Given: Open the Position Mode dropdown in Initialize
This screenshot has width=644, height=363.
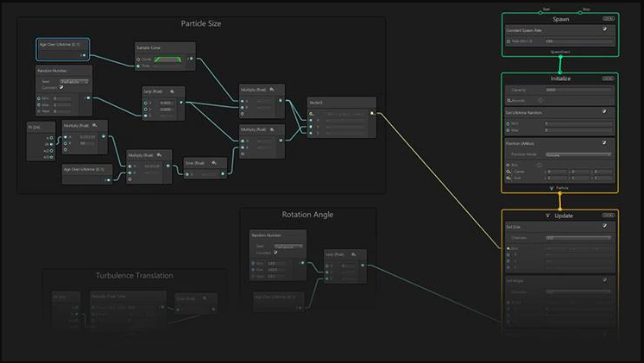Looking at the screenshot, I should (577, 154).
